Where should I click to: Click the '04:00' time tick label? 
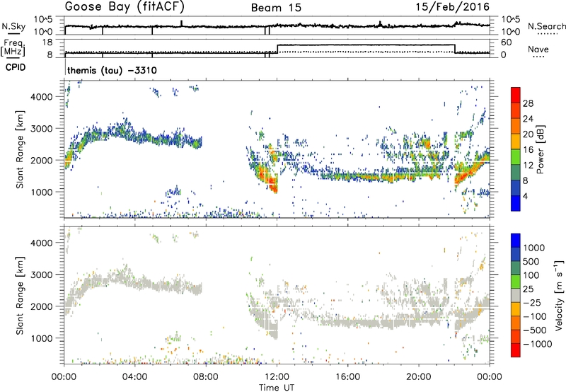pos(134,377)
